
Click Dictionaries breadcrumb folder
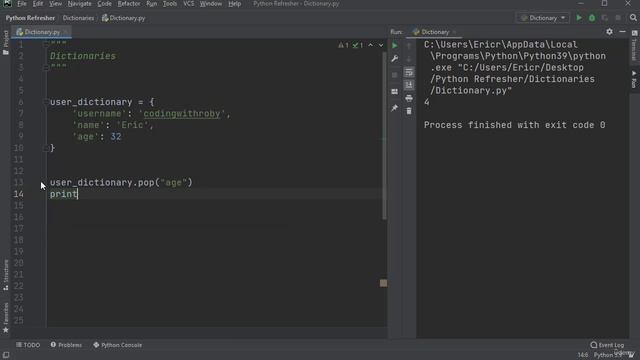[78, 18]
